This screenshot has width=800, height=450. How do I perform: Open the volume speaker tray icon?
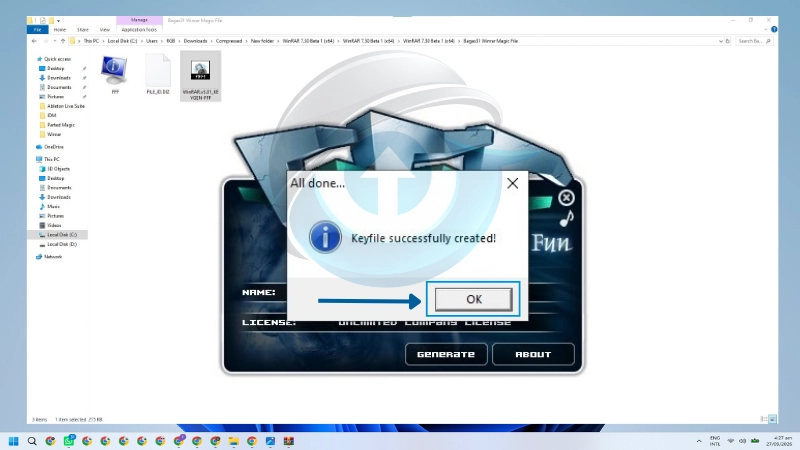[742, 441]
